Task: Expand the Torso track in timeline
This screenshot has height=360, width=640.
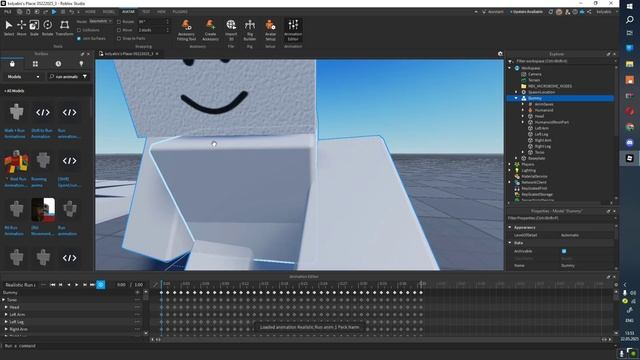Action: click(x=4, y=300)
